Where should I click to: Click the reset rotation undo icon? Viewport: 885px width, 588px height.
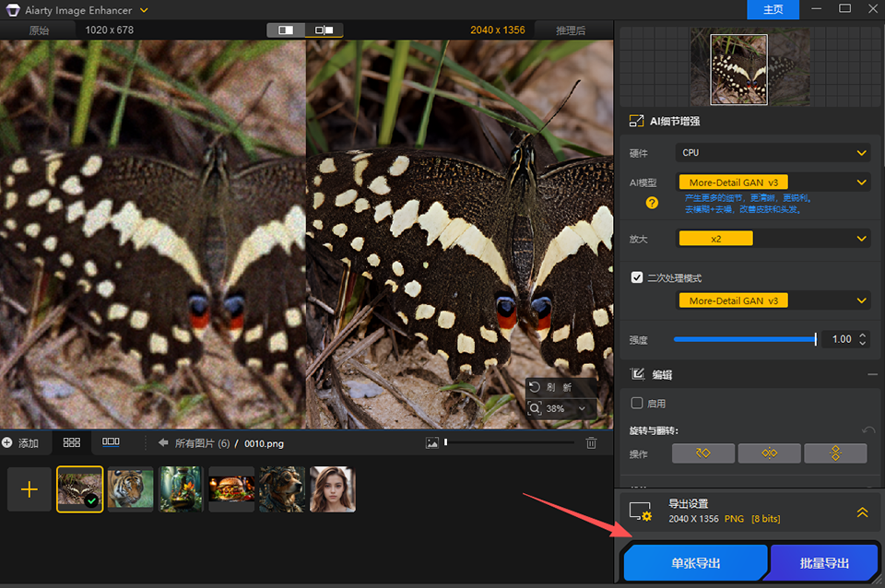[x=868, y=430]
